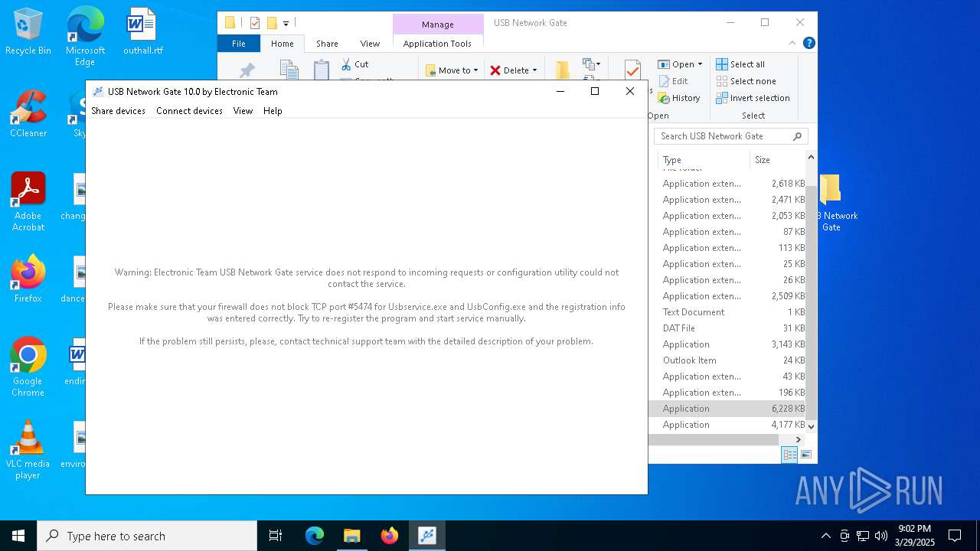
Task: Sort by the Type column header
Action: pos(703,160)
